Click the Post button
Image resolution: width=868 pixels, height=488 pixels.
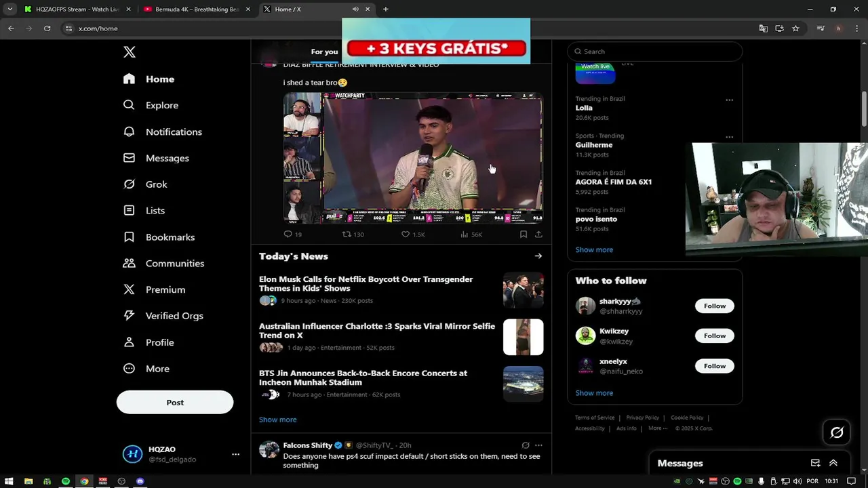pos(175,403)
